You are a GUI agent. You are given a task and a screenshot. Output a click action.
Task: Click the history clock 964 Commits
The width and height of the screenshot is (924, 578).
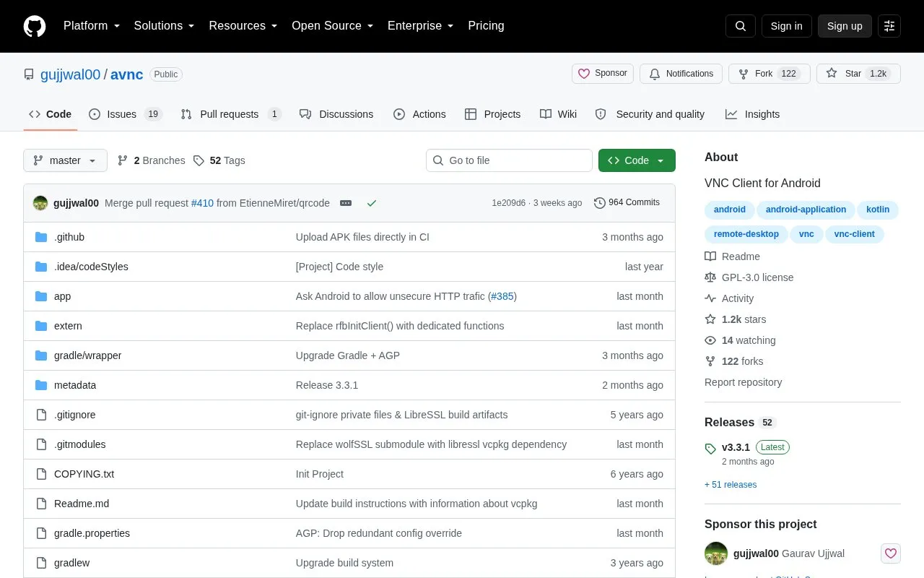coord(627,203)
